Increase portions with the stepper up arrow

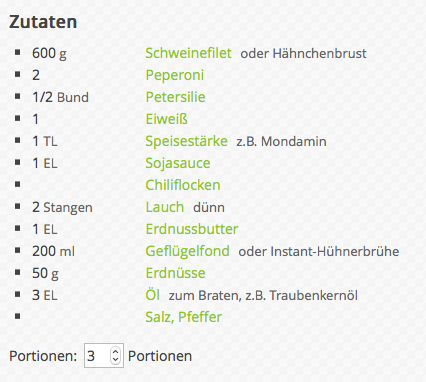click(x=115, y=352)
